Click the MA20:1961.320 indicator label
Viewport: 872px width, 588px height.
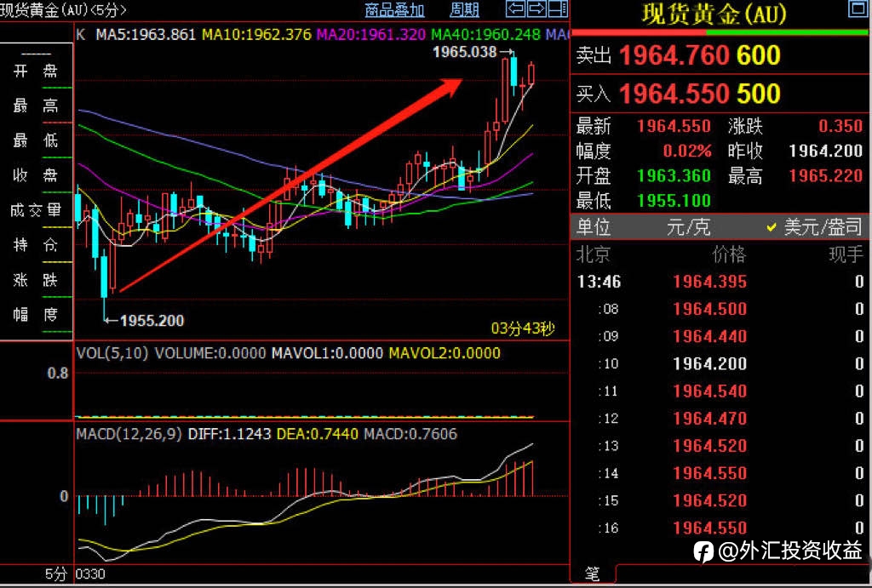(x=371, y=34)
